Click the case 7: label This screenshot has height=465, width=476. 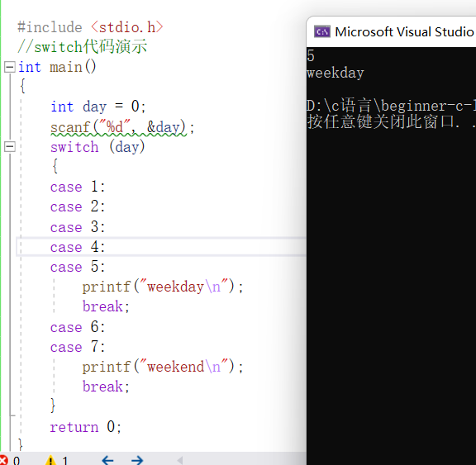(78, 347)
